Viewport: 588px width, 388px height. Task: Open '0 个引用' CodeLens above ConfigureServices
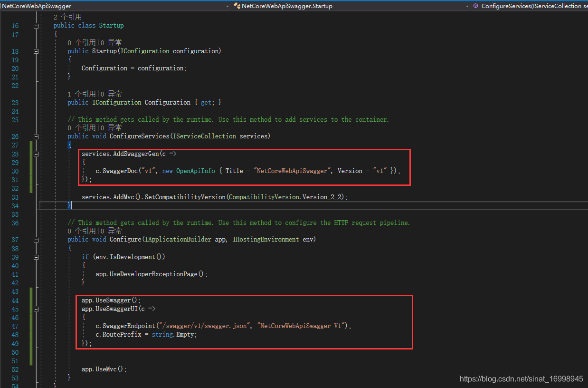(82, 128)
